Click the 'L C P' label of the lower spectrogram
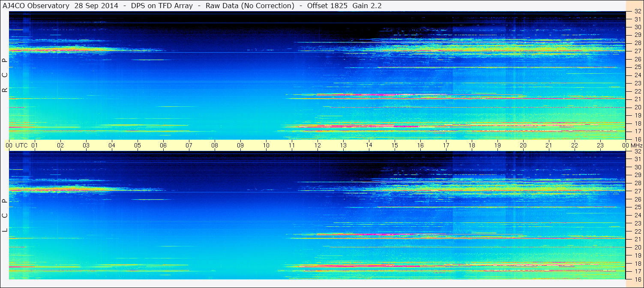 point(5,216)
